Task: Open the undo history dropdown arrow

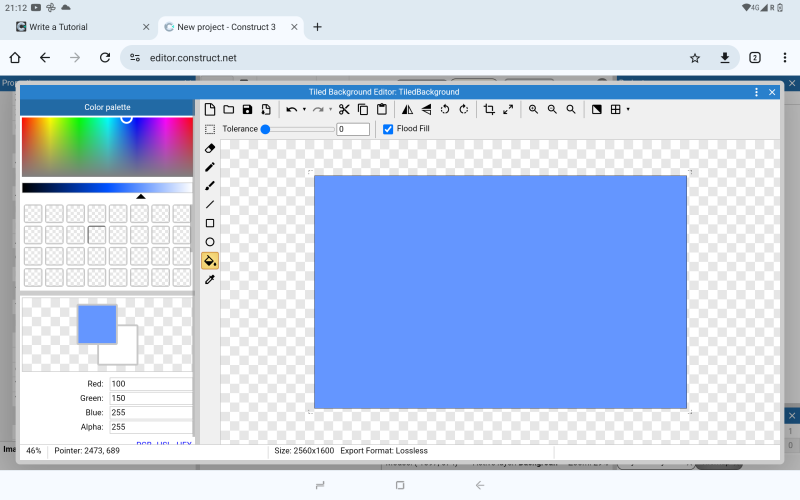Action: (304, 109)
